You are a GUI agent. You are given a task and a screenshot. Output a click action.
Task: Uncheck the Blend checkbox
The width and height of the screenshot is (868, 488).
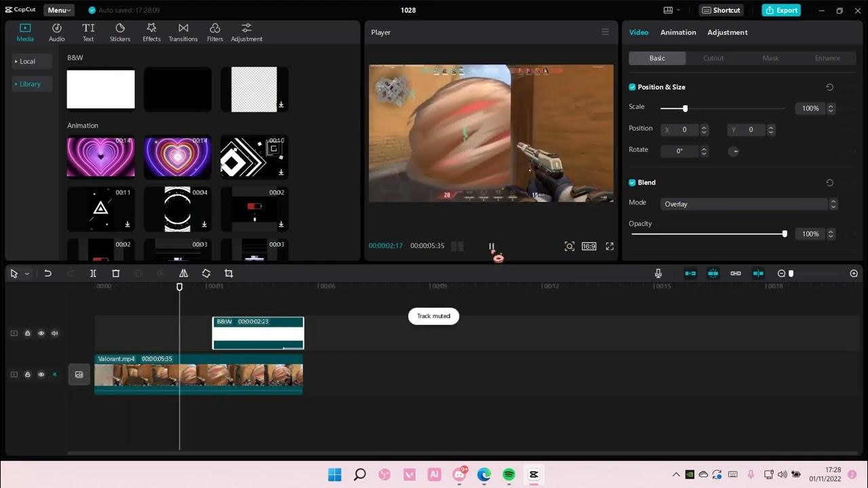[632, 182]
